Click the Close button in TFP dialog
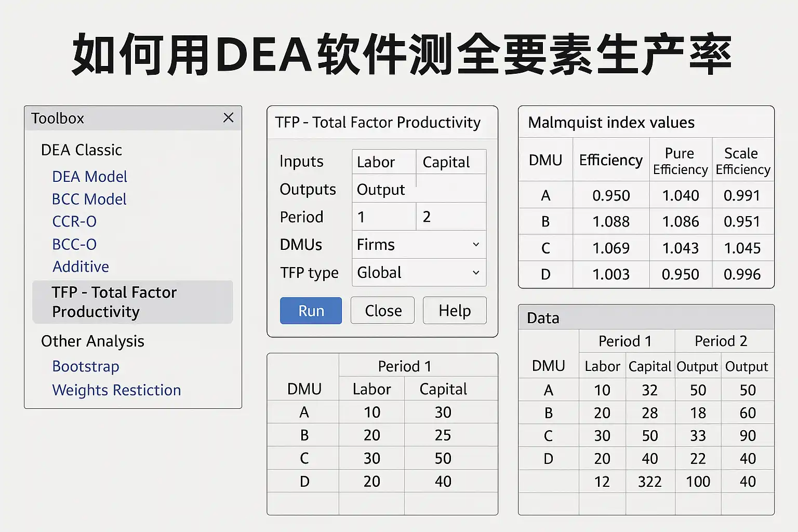The height and width of the screenshot is (532, 798). (x=383, y=311)
